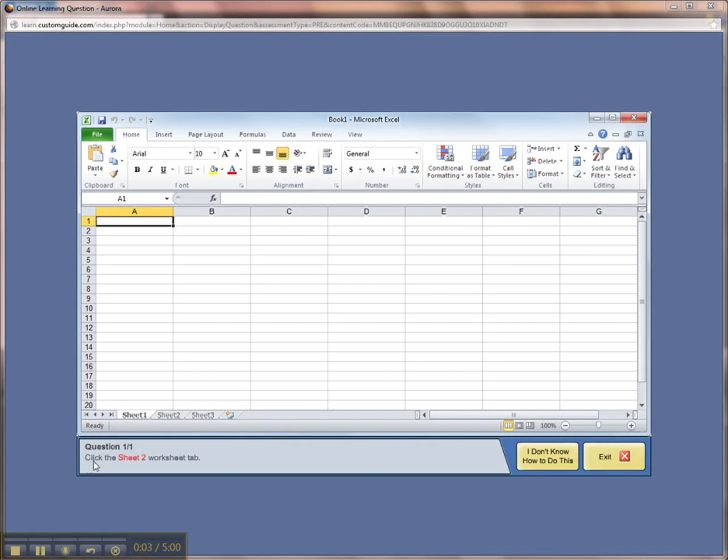Screen dimensions: 728x560
Task: Click the Clear eraser icon
Action: 577,174
